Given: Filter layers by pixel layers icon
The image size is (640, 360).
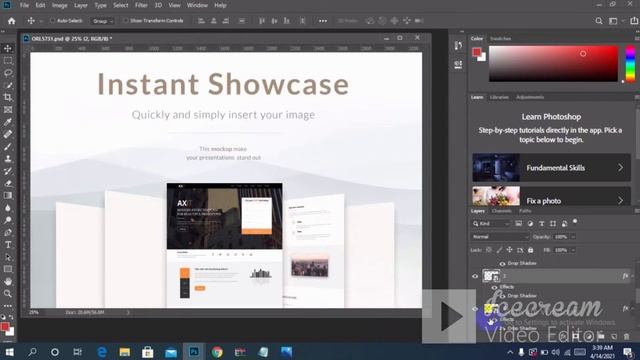Looking at the screenshot, I should [x=518, y=224].
